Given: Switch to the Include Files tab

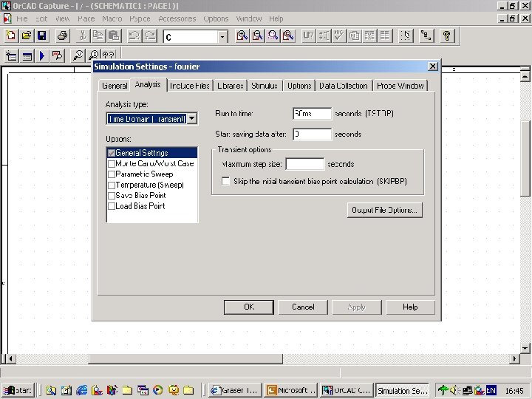Looking at the screenshot, I should tap(190, 86).
